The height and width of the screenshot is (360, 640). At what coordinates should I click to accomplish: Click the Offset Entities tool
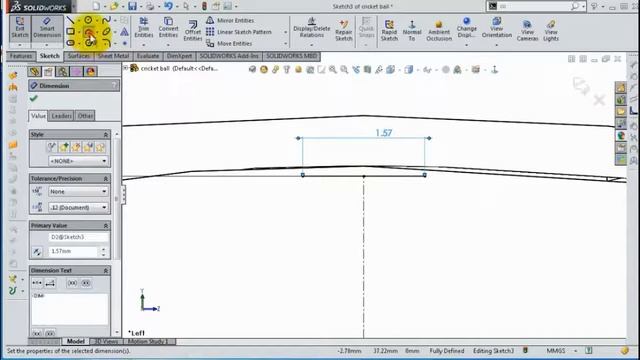[x=193, y=30]
